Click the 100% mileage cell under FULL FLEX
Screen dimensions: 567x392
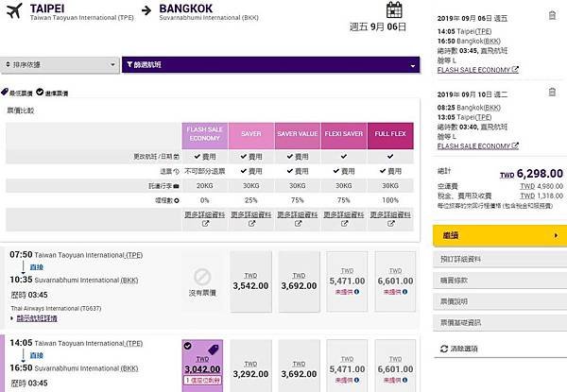click(x=390, y=200)
